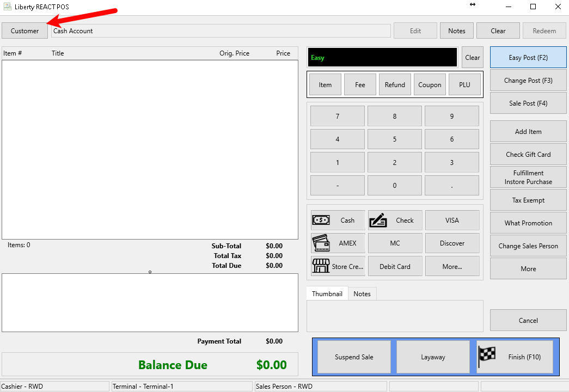Tap keypad number 1

click(338, 162)
